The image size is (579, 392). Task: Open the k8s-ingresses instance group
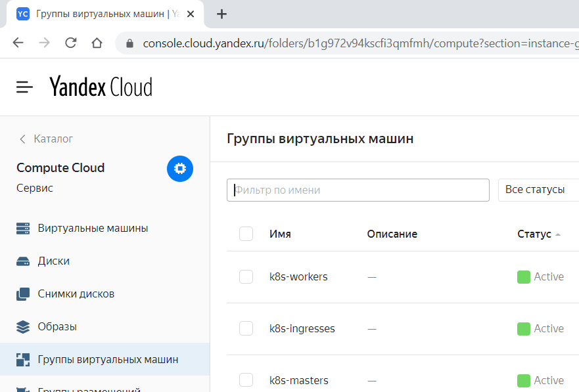(302, 328)
